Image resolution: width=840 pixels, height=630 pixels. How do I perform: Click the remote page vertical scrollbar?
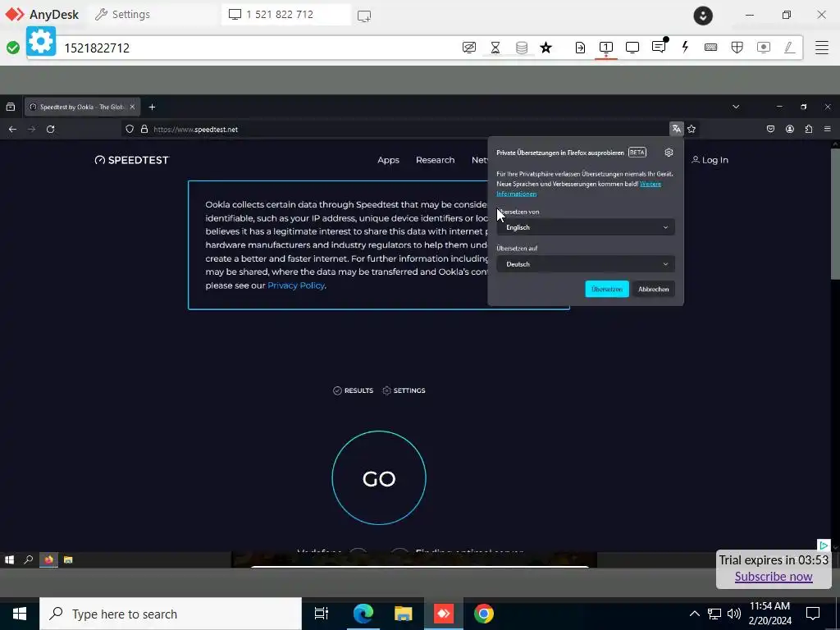pyautogui.click(x=834, y=214)
